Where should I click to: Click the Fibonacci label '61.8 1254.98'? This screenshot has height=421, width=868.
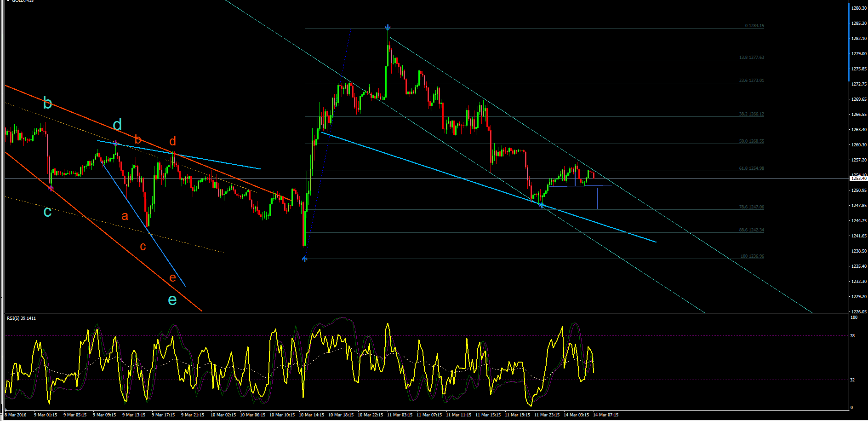pyautogui.click(x=752, y=168)
